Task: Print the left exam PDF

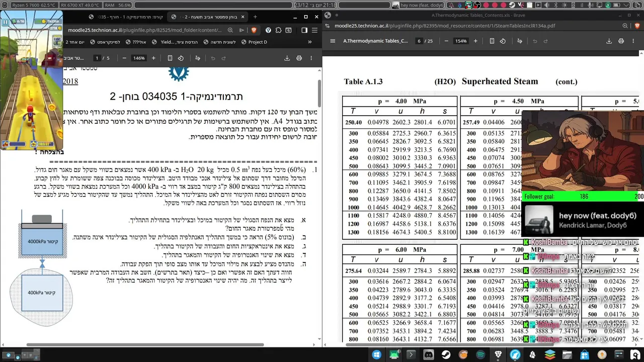Action: (x=299, y=58)
